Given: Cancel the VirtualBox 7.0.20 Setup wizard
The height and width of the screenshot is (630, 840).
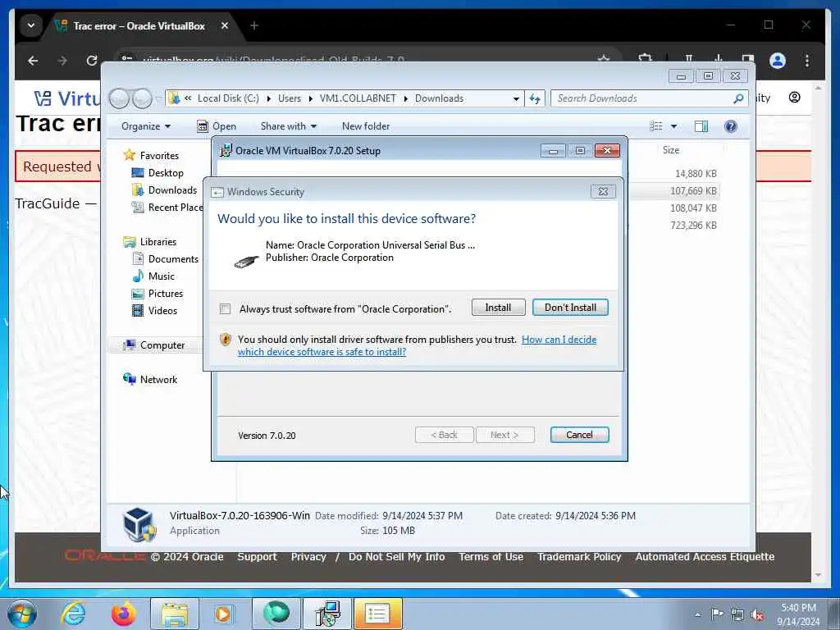Looking at the screenshot, I should [x=579, y=435].
